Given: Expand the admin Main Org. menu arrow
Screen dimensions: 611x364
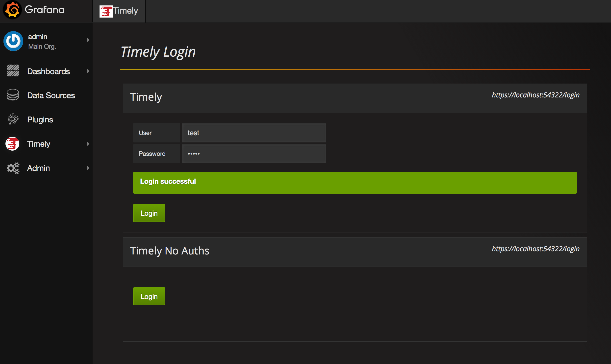Looking at the screenshot, I should tap(88, 40).
